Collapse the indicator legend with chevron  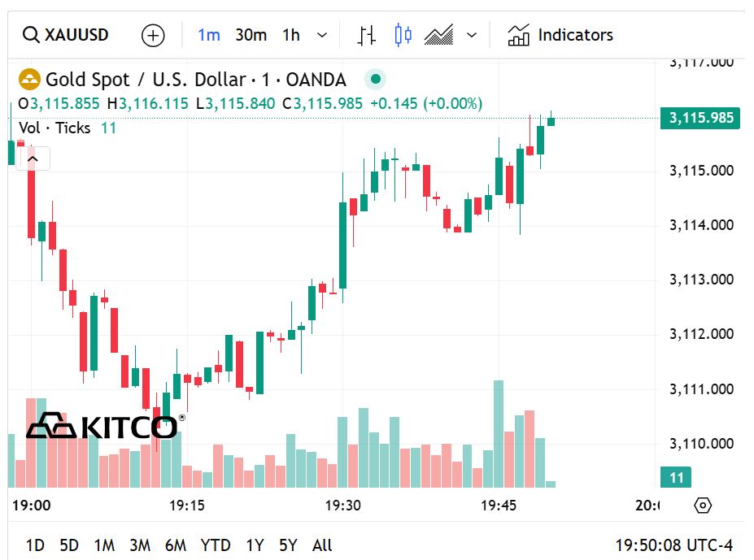point(33,158)
